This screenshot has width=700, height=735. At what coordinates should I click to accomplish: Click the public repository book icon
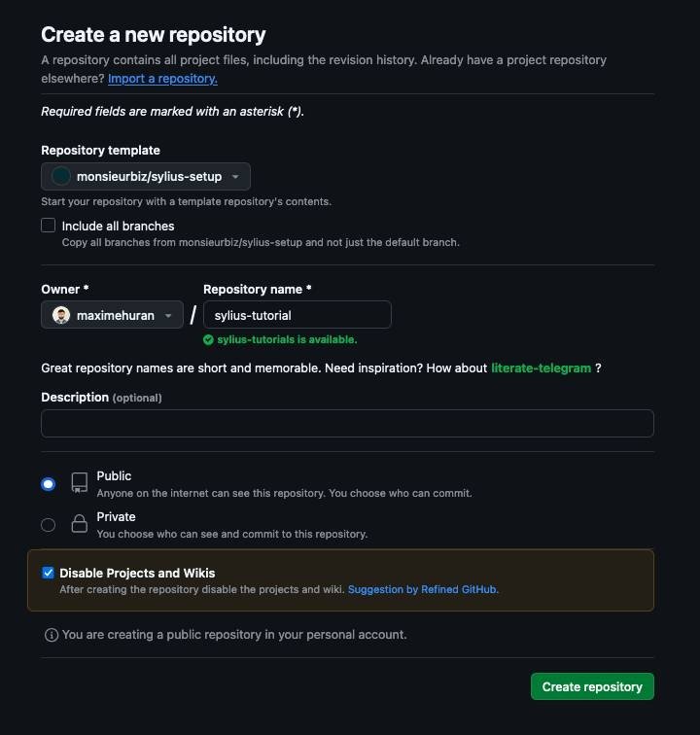tap(79, 483)
